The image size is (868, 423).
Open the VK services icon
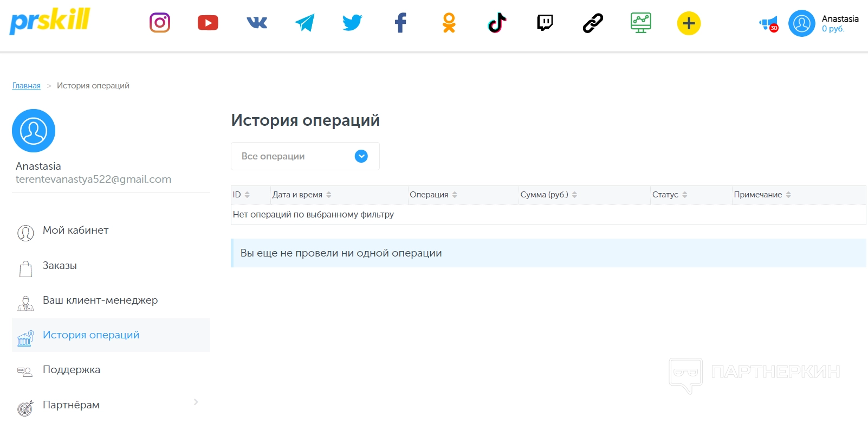click(257, 23)
